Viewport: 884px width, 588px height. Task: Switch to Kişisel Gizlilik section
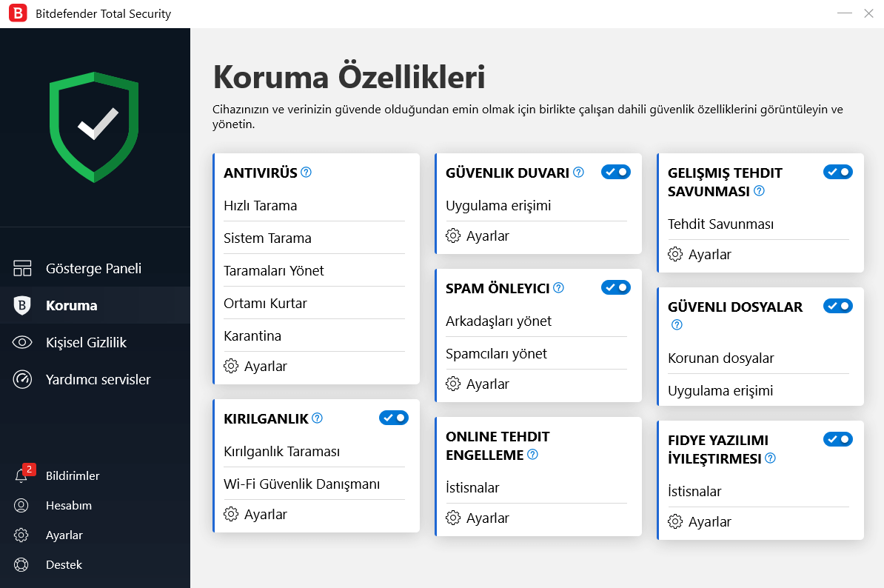pyautogui.click(x=86, y=342)
